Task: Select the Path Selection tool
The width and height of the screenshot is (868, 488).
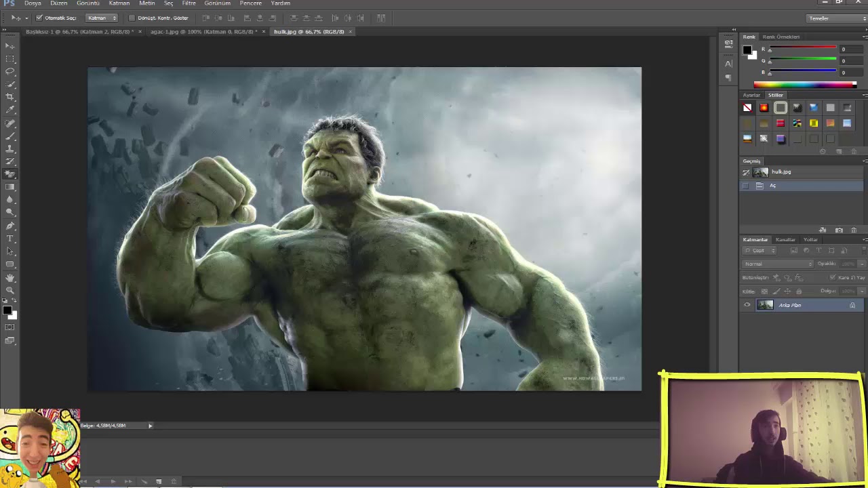Action: pyautogui.click(x=10, y=251)
